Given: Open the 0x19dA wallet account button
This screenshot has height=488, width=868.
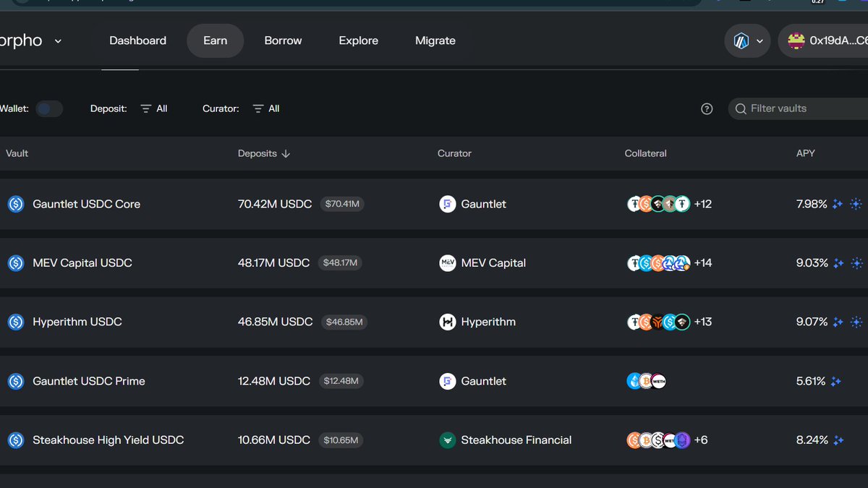Looking at the screenshot, I should [823, 41].
